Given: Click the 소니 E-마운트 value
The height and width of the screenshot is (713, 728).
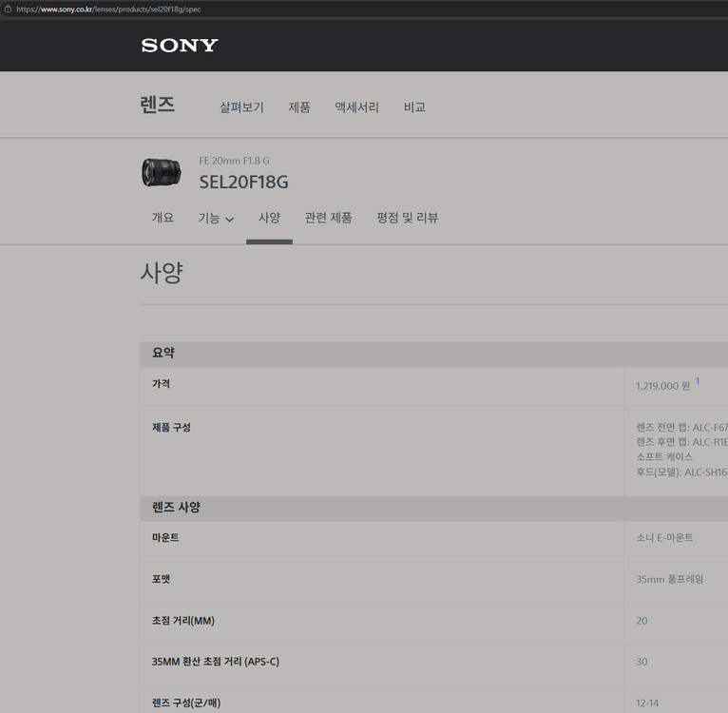Looking at the screenshot, I should [664, 537].
